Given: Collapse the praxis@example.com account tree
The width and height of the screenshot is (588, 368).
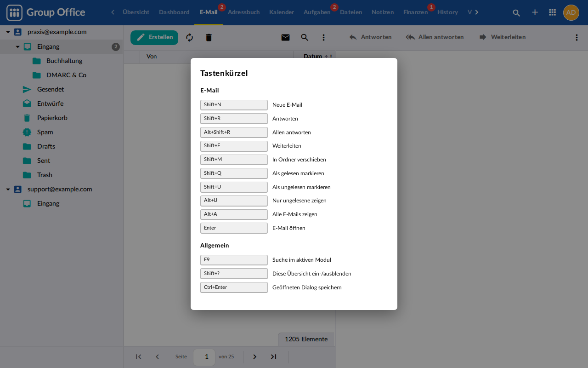Looking at the screenshot, I should click(8, 32).
